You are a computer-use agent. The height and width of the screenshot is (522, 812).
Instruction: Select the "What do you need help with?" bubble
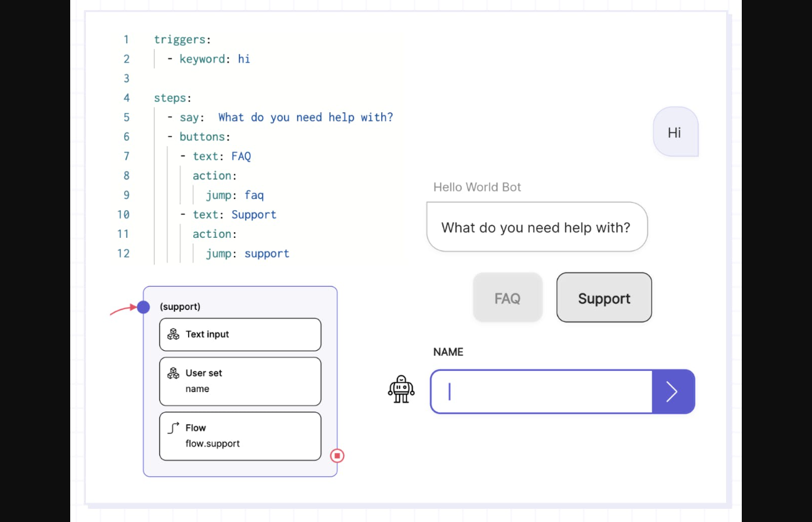536,227
